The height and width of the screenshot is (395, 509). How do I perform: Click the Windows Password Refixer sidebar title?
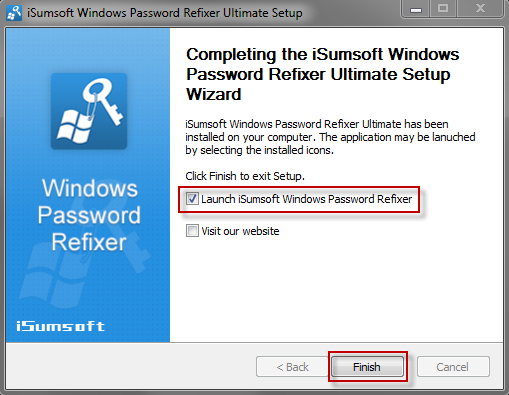(89, 215)
